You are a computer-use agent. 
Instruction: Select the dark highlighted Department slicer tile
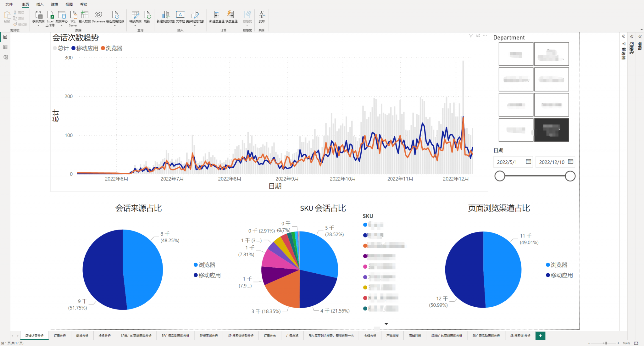point(551,130)
